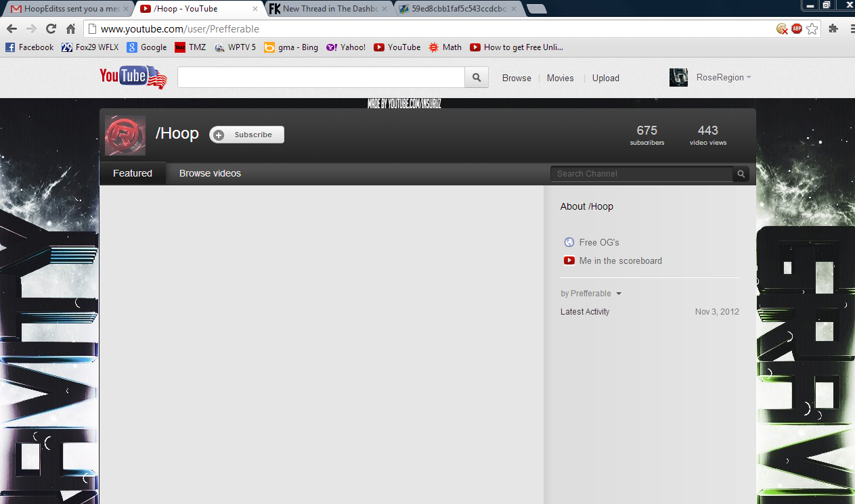
Task: Open the YouTube bookmark in bookmarks bar
Action: pyautogui.click(x=397, y=47)
